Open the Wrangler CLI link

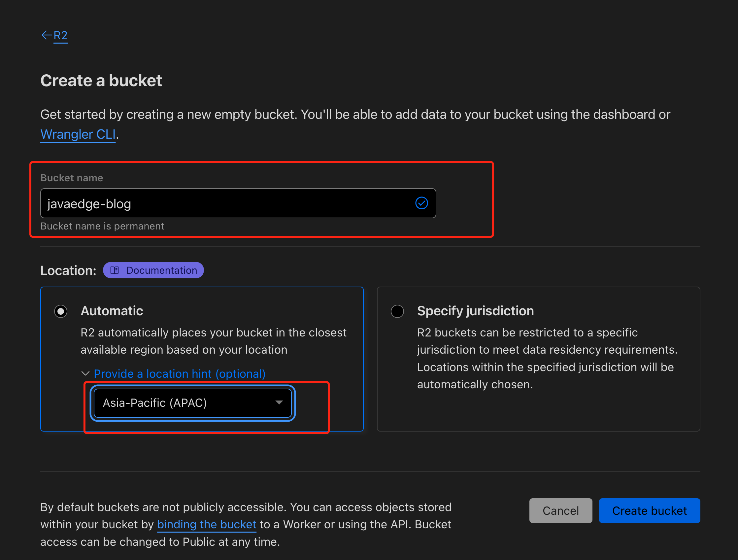pos(78,134)
